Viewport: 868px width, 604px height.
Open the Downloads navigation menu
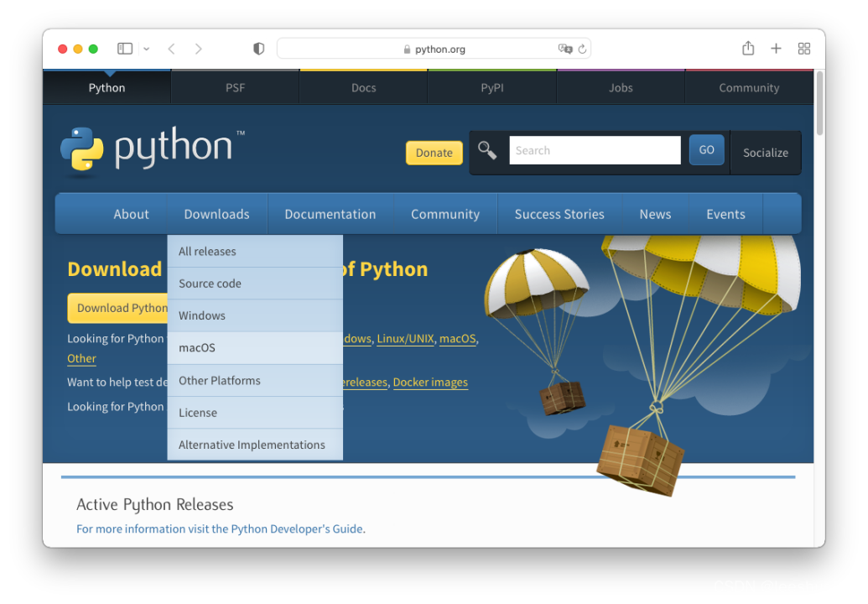pos(216,214)
